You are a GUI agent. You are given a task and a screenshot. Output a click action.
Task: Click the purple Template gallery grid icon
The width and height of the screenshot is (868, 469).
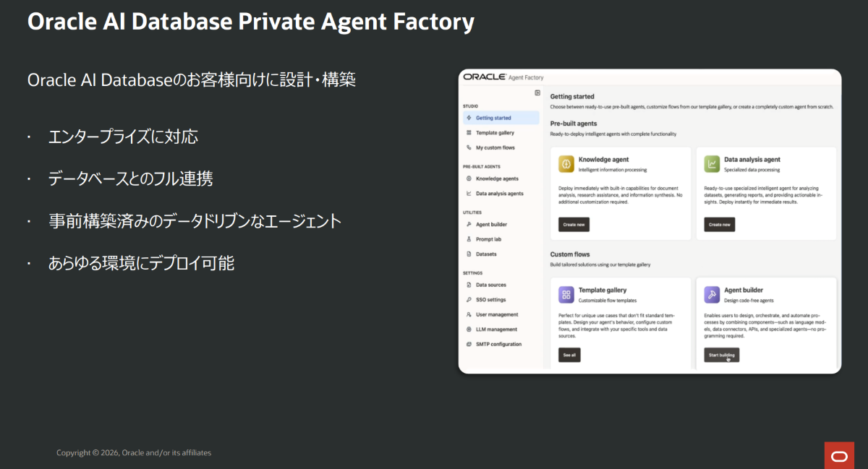566,294
